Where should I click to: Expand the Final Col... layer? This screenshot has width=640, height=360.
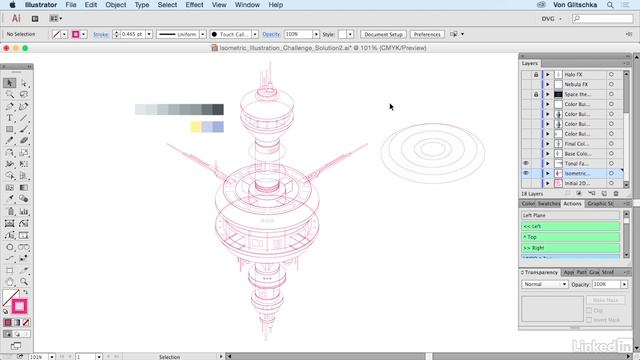(x=548, y=144)
